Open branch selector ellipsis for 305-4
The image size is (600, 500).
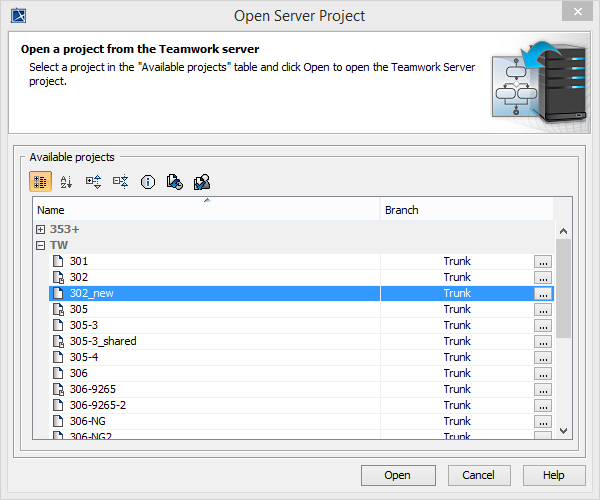[x=543, y=358]
